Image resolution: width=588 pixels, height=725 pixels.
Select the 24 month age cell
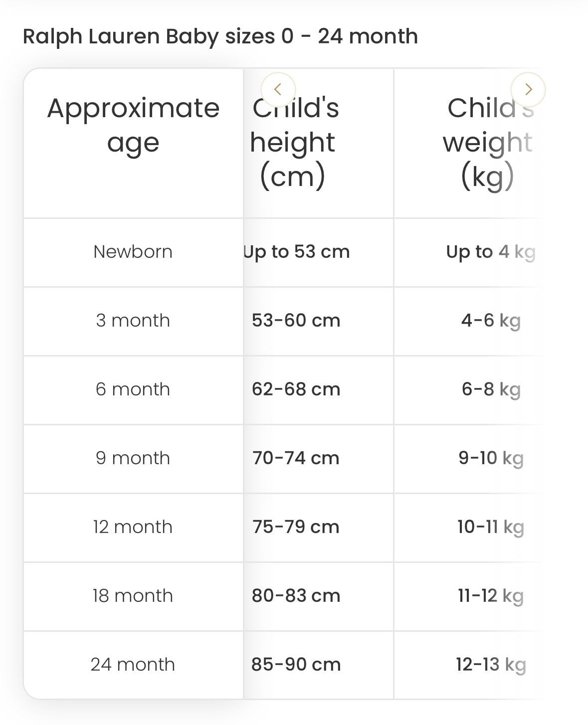132,664
